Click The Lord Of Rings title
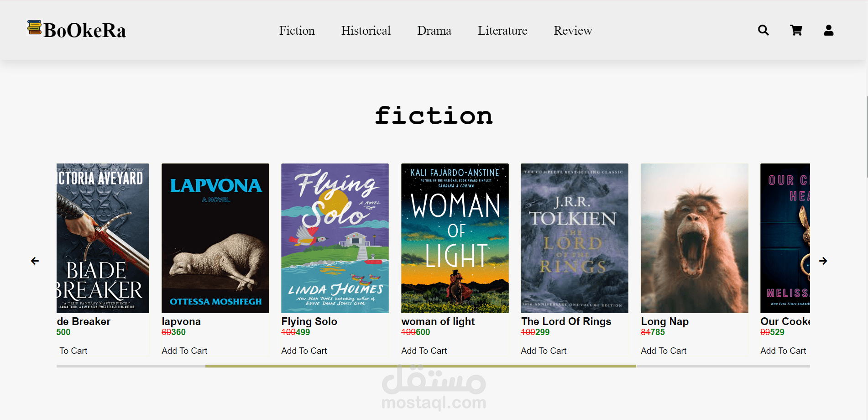The width and height of the screenshot is (868, 420). [566, 321]
